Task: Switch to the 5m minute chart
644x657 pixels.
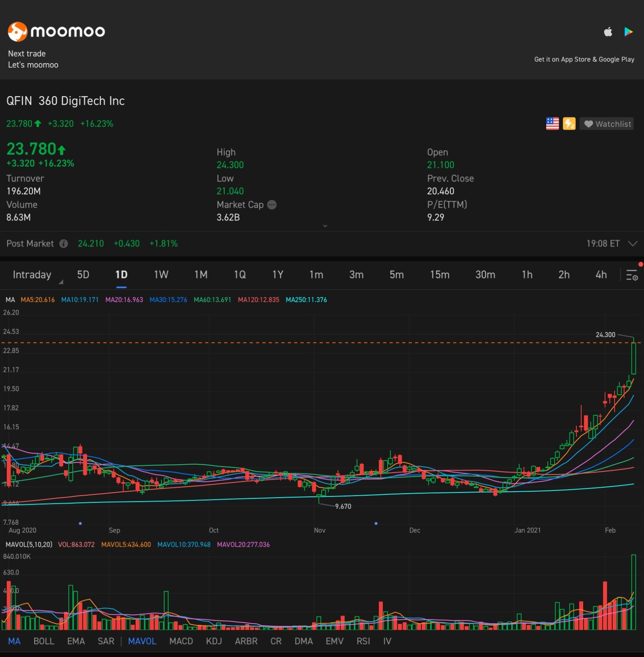Action: [396, 275]
